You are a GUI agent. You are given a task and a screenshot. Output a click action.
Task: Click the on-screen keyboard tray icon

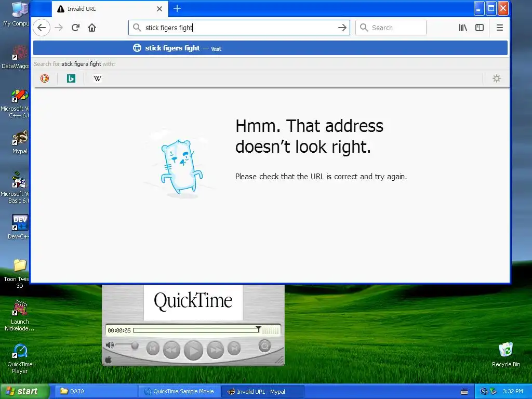464,392
